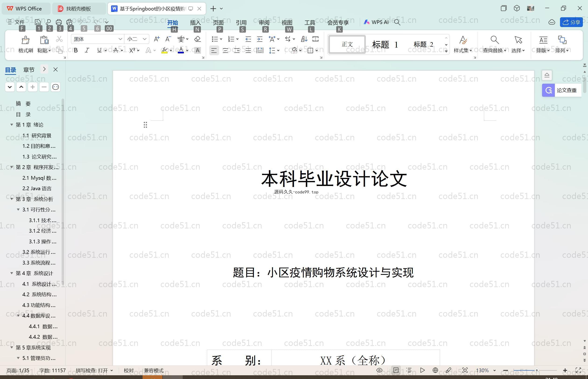Toggle bold formatting
The height and width of the screenshot is (379, 588).
tap(76, 50)
